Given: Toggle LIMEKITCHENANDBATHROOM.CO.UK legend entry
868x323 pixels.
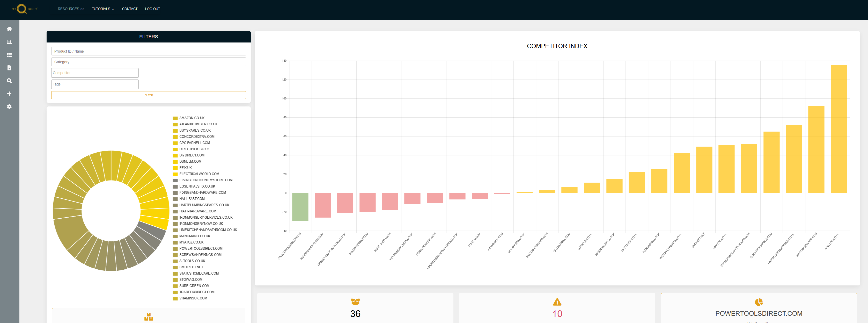Looking at the screenshot, I should (x=205, y=230).
